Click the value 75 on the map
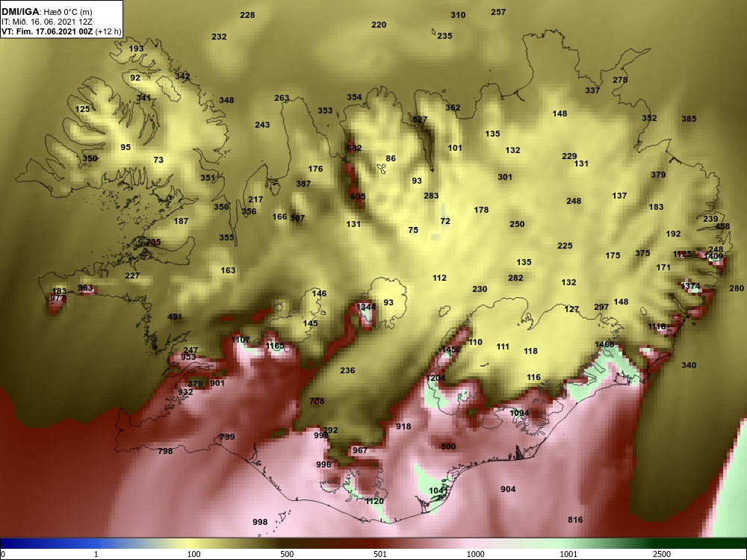Screen dimensions: 747x560 click(413, 230)
